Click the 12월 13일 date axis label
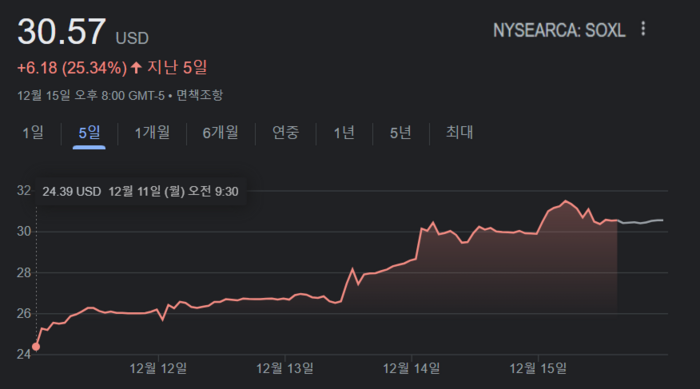Screen dimensions: 700x389 click(x=285, y=368)
